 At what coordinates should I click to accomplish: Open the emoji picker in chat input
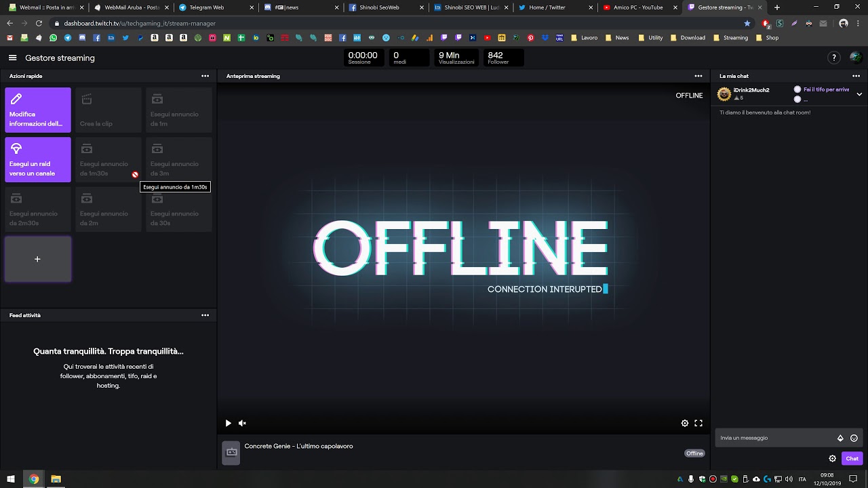pyautogui.click(x=854, y=438)
